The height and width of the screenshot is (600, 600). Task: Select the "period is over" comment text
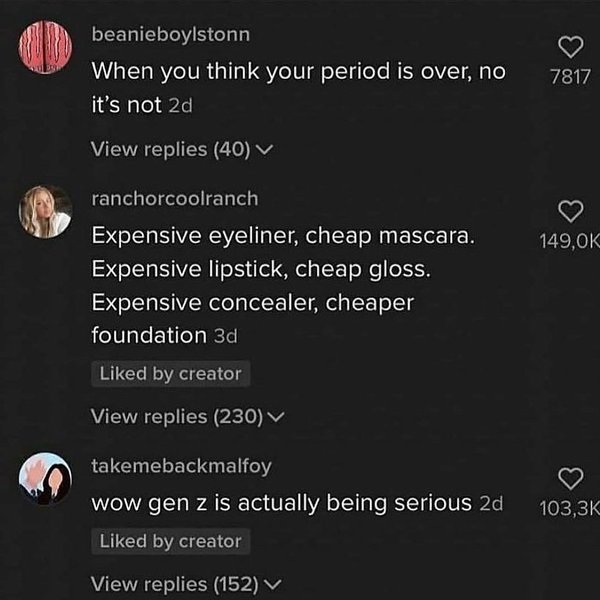298,86
